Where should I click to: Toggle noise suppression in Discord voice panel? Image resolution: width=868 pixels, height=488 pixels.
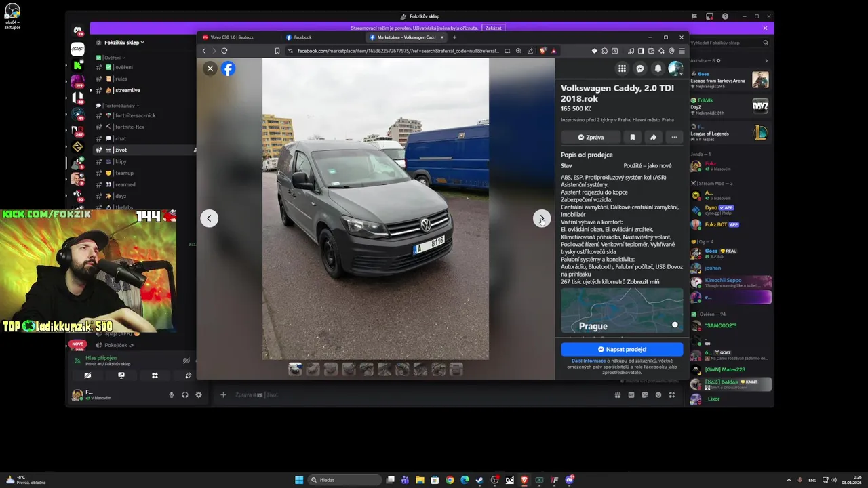(186, 361)
